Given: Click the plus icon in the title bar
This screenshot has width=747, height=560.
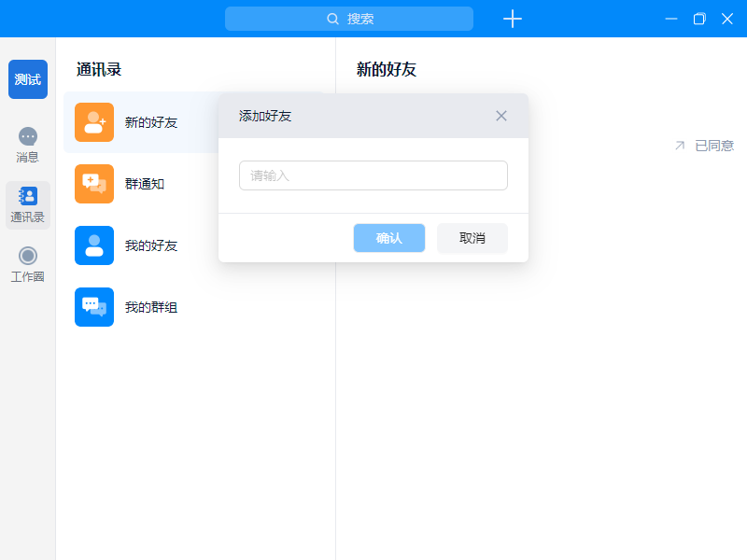Looking at the screenshot, I should point(512,19).
